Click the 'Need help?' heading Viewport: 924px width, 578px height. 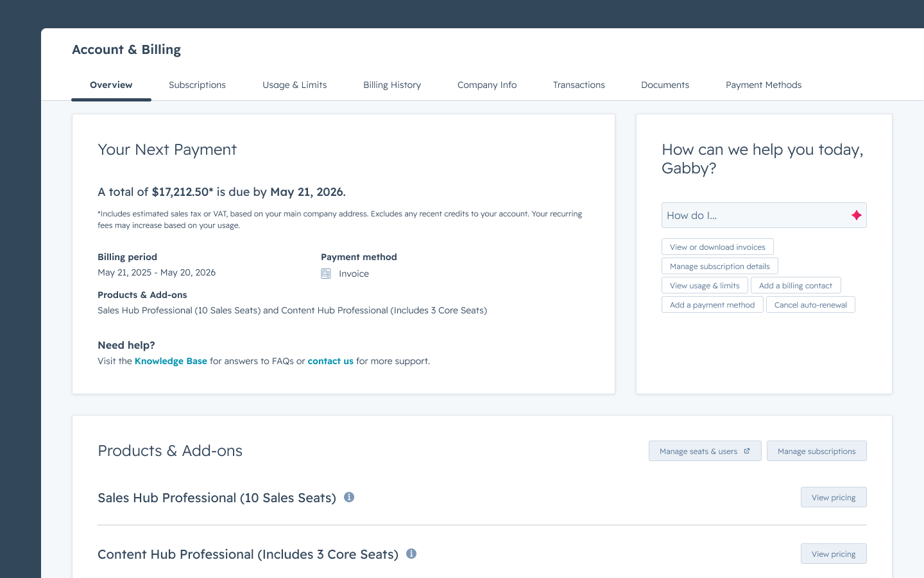point(126,345)
